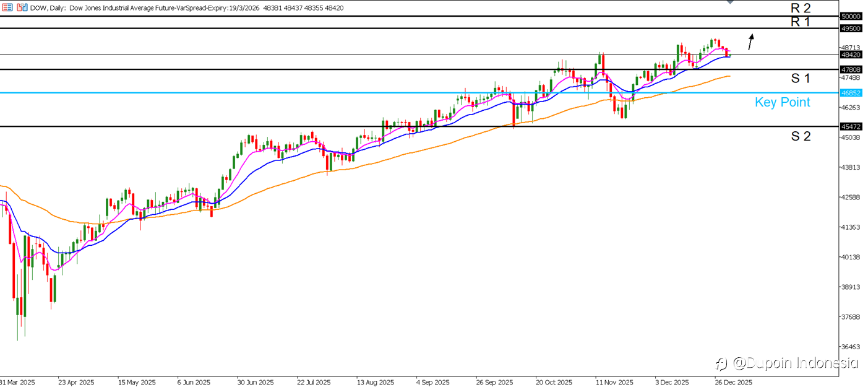The width and height of the screenshot is (868, 387).
Task: Select the R 1 resistance label
Action: click(x=801, y=22)
